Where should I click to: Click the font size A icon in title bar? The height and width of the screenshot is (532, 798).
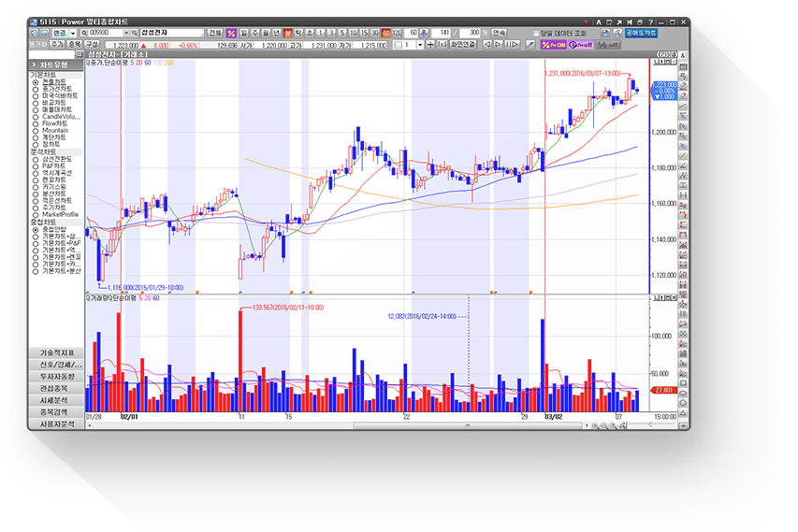coord(599,22)
